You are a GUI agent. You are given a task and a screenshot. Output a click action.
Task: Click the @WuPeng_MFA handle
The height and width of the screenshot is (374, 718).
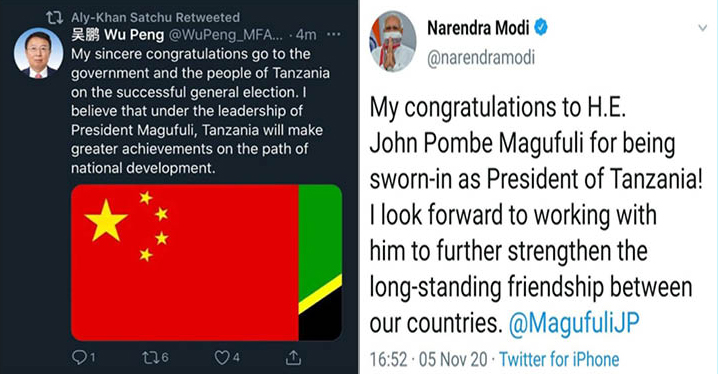tap(226, 35)
